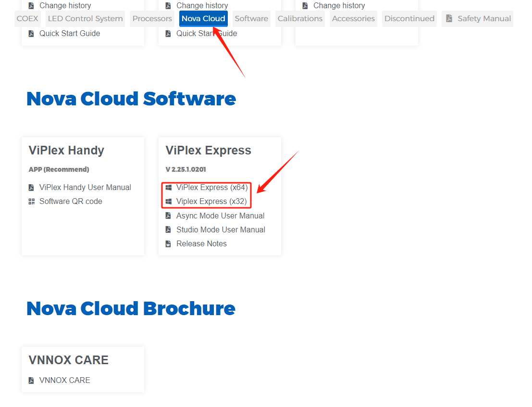Click the Windows icon next to Viplex Express (x32)

click(169, 202)
